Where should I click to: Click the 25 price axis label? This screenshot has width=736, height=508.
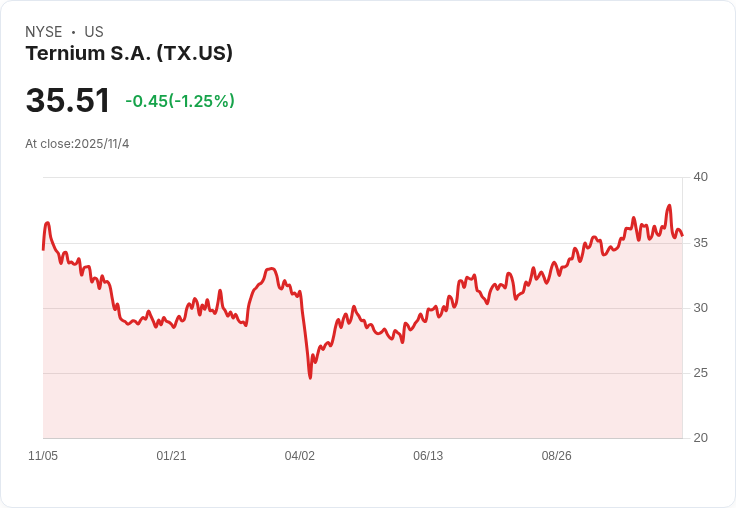(700, 373)
